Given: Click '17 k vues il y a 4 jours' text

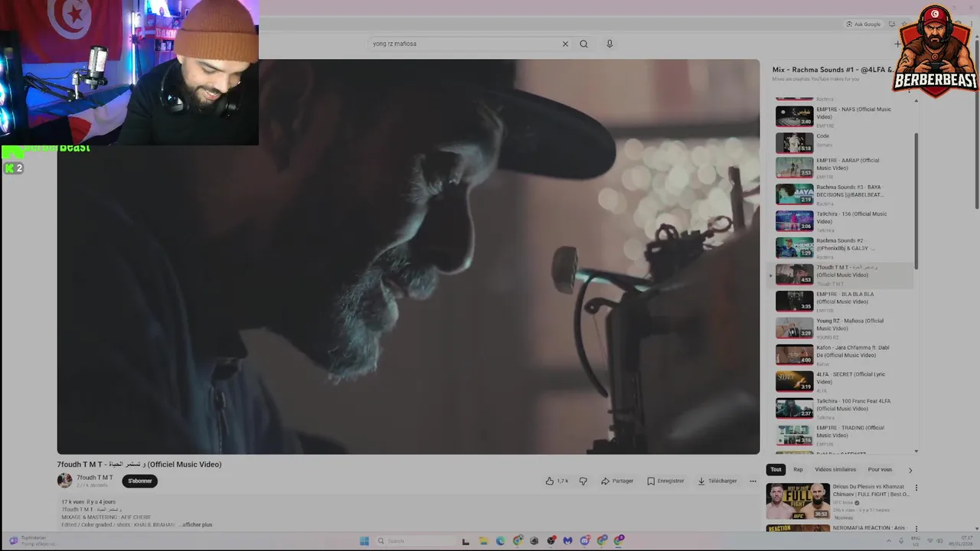Looking at the screenshot, I should coord(89,502).
